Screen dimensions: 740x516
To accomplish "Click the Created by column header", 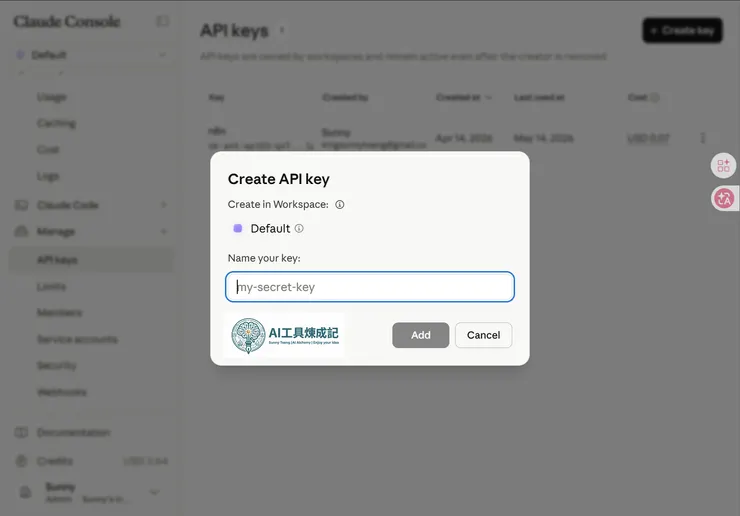I will point(345,97).
